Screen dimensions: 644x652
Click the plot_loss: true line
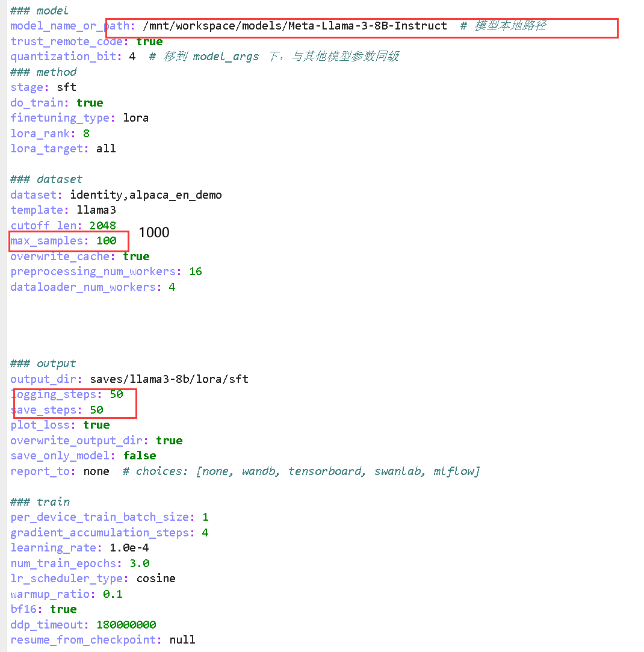[x=60, y=425]
